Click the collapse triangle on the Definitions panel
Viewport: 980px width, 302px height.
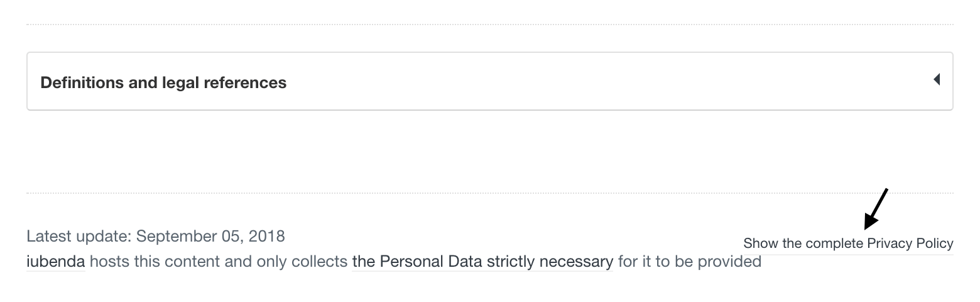coord(937,79)
